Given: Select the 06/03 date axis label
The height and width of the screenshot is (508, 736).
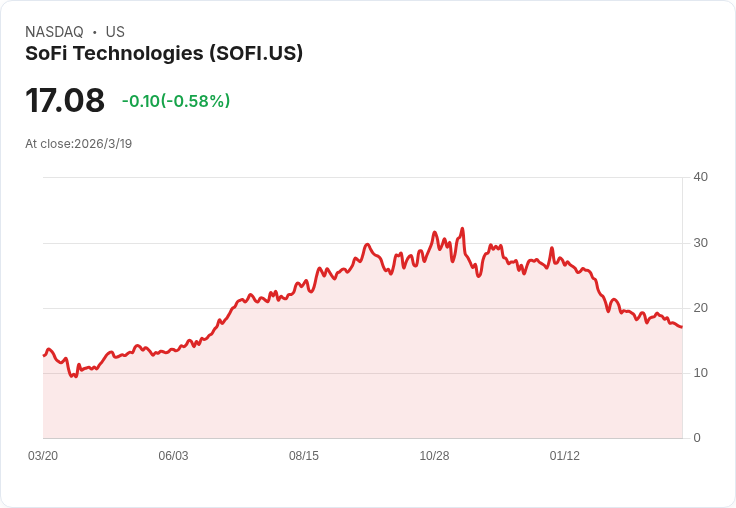Looking at the screenshot, I should point(173,456).
